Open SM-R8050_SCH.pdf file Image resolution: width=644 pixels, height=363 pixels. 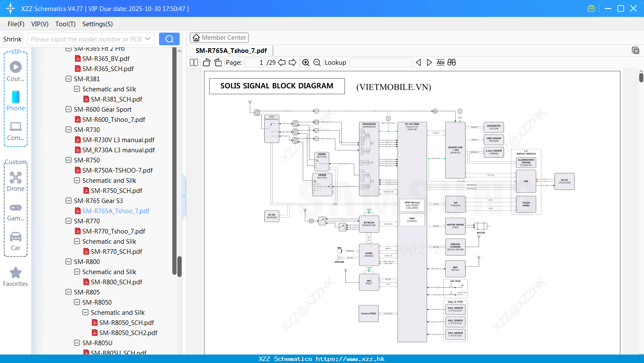[126, 322]
